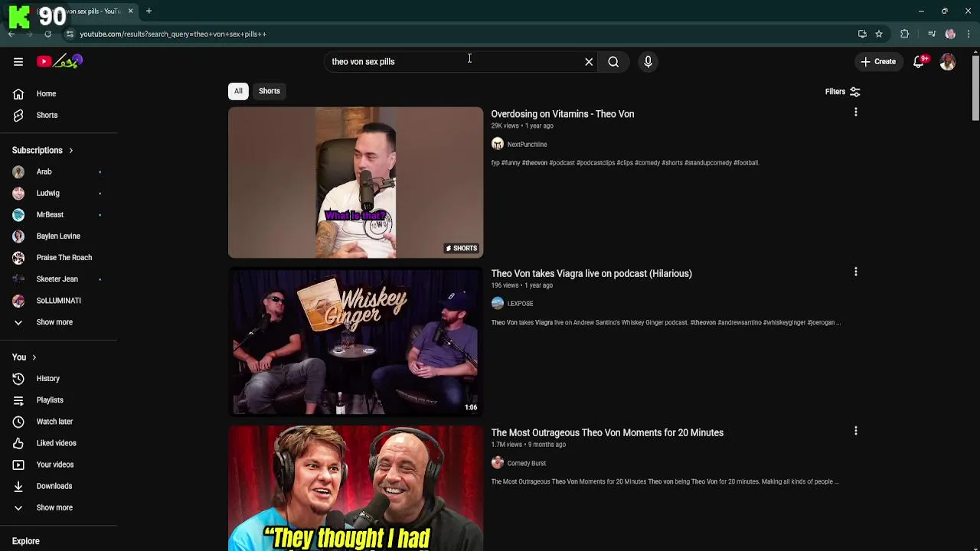Click the YouTube logo
Viewport: 980px width, 551px height.
pos(60,61)
